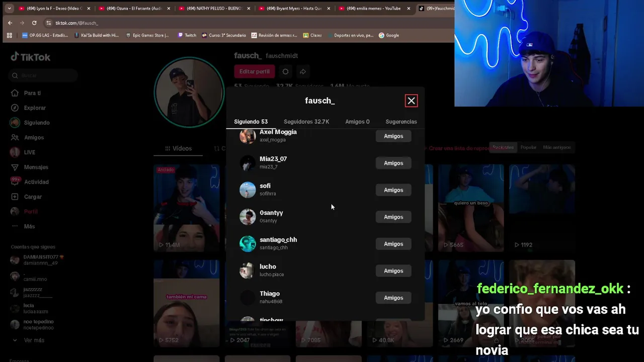Open Mia23_07's profile avatar
This screenshot has height=362, width=644.
pos(247,163)
